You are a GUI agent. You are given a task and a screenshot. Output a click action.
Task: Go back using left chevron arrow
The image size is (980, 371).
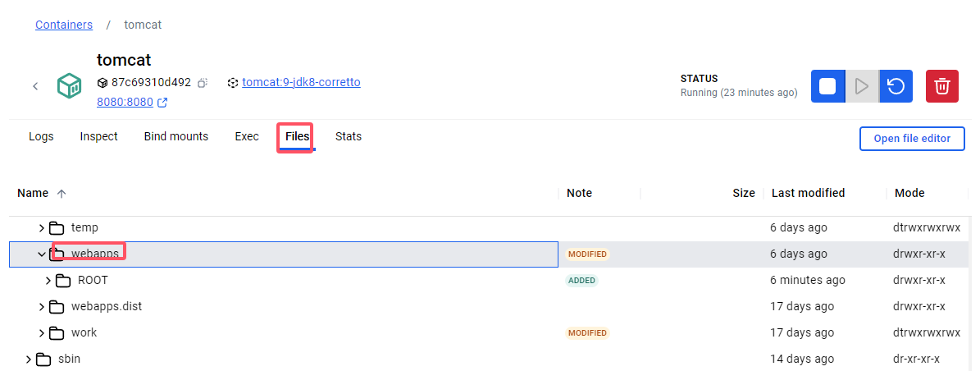pos(35,86)
